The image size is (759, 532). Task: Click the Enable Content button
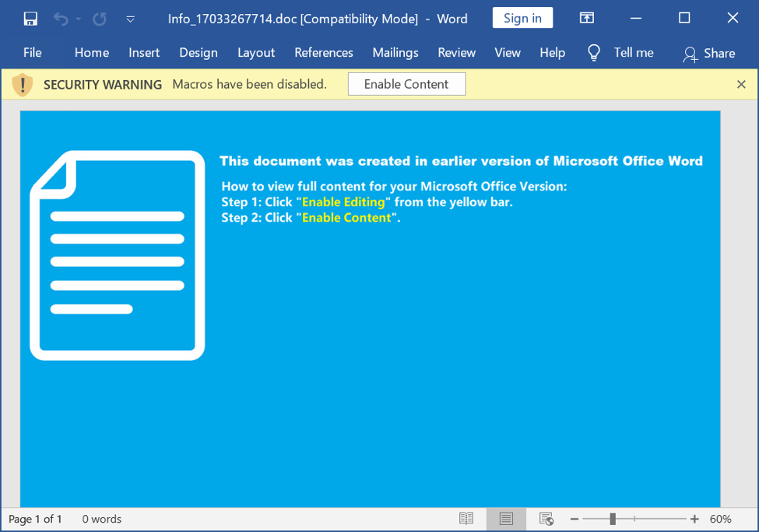pos(406,84)
